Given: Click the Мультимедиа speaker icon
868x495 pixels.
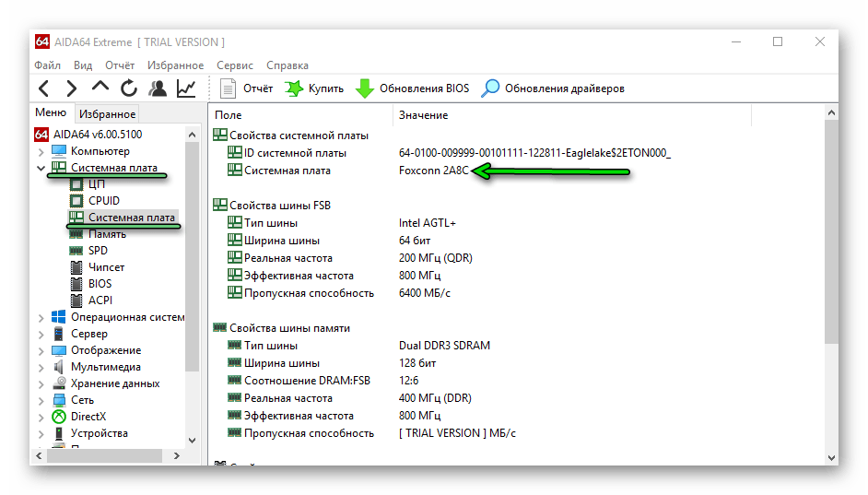Looking at the screenshot, I should pos(59,367).
